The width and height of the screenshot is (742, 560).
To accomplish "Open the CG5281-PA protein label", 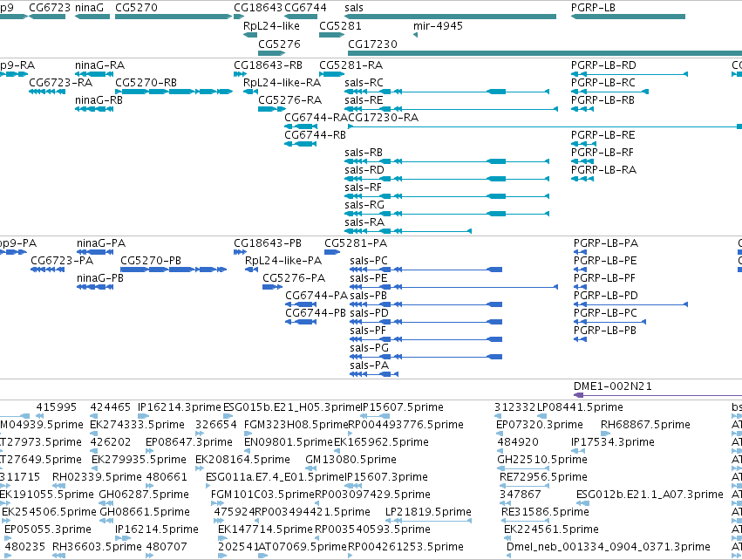I will 356,243.
